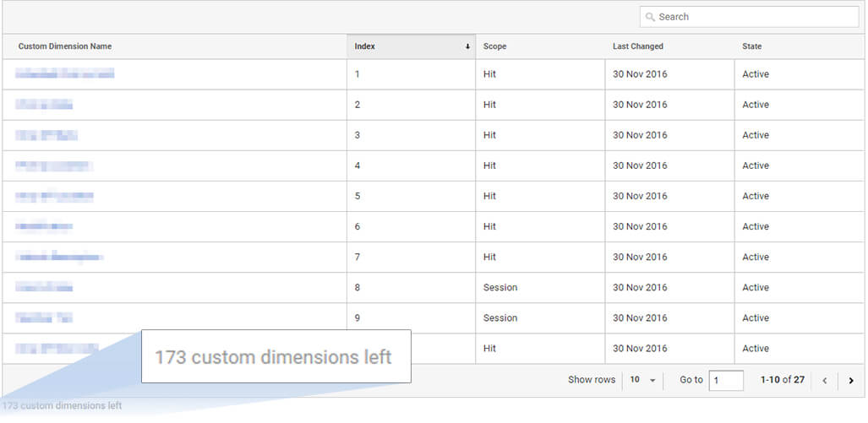This screenshot has width=868, height=423.
Task: Sort by Last Changed column header
Action: (x=638, y=46)
